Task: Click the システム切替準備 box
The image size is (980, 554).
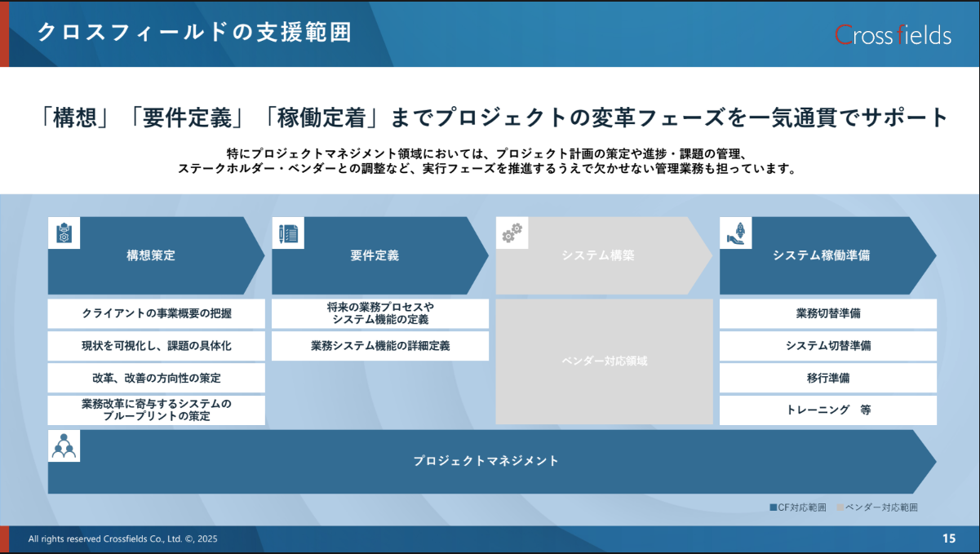Action: [828, 346]
